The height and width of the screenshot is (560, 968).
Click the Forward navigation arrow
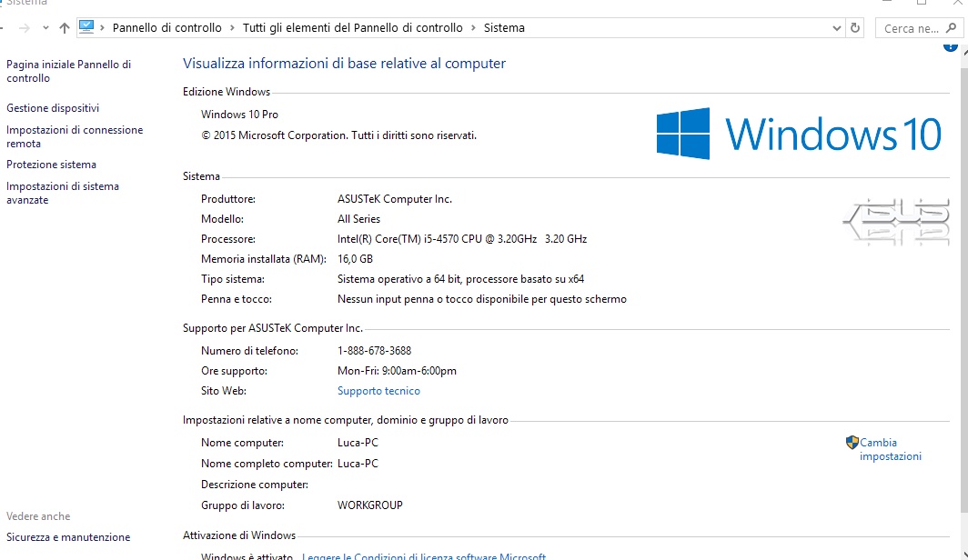[24, 28]
